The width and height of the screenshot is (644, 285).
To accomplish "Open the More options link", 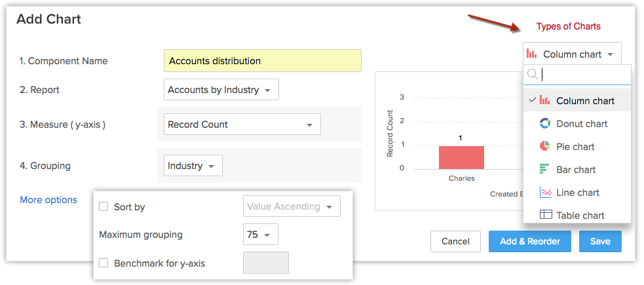I will coord(48,200).
